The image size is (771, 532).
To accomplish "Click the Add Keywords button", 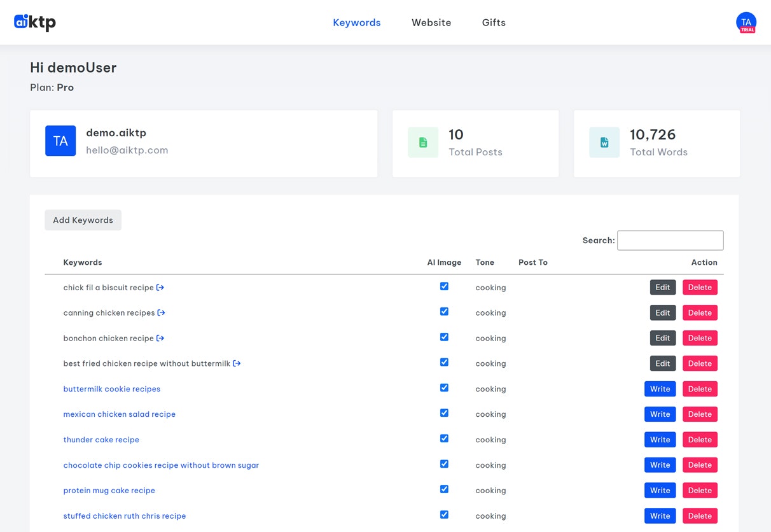I will (83, 220).
